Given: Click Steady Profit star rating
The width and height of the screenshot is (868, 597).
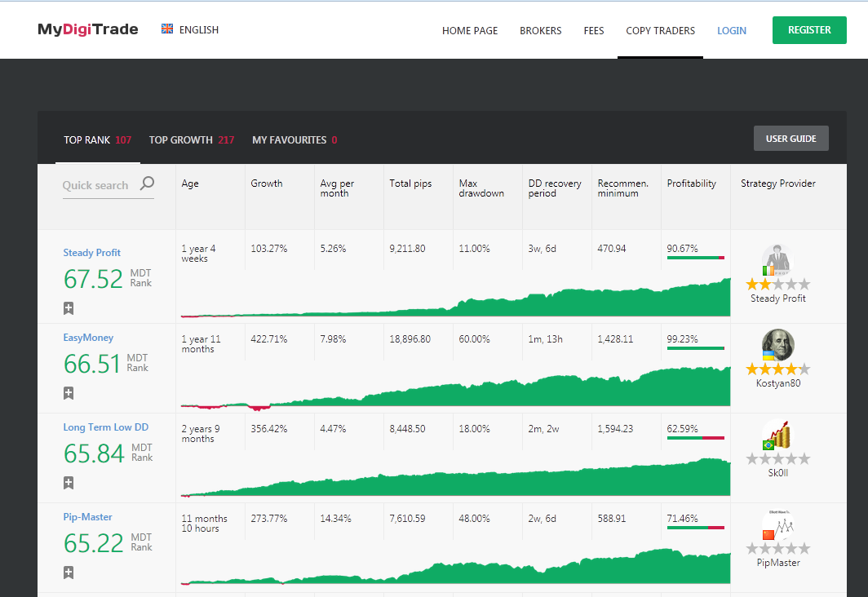Looking at the screenshot, I should 777,285.
